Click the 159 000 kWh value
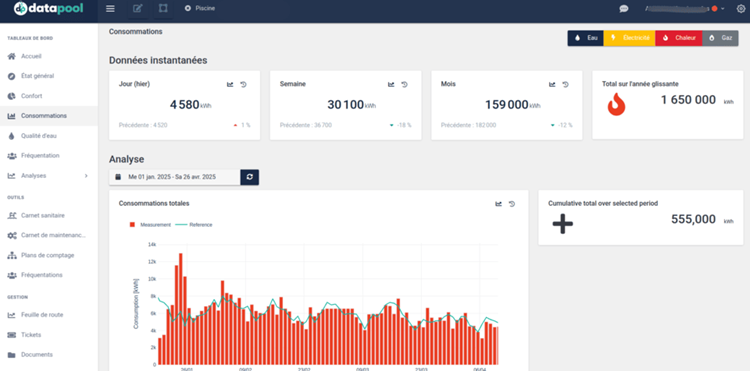 pyautogui.click(x=513, y=105)
